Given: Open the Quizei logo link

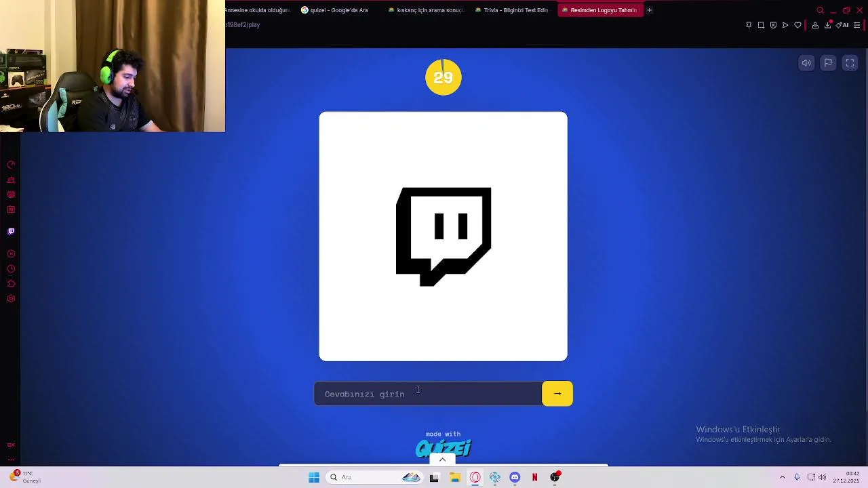Looking at the screenshot, I should [x=443, y=448].
